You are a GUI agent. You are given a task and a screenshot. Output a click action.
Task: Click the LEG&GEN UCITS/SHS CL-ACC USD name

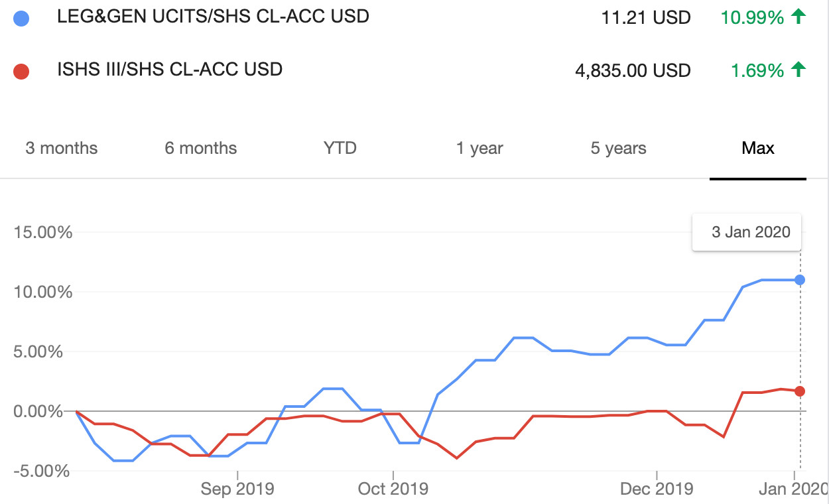tap(214, 17)
